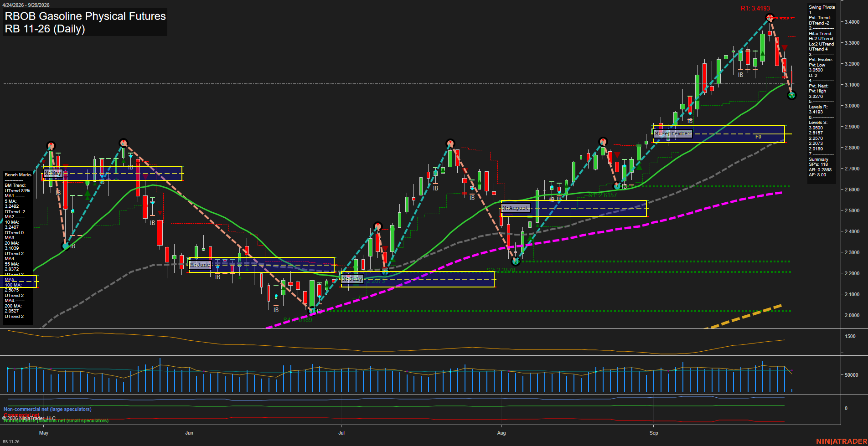Click the Levels R: 3.4193 entry in Swing Pivots
868x446 pixels.
coord(819,109)
